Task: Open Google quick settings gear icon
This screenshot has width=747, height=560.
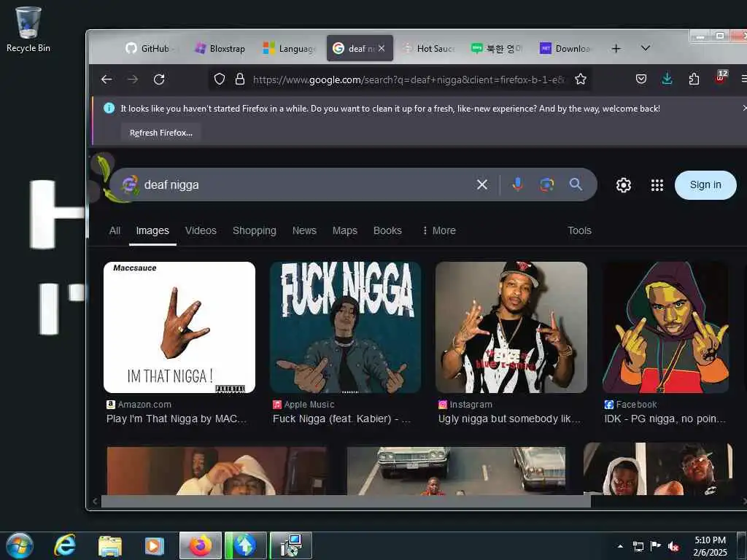Action: [623, 185]
